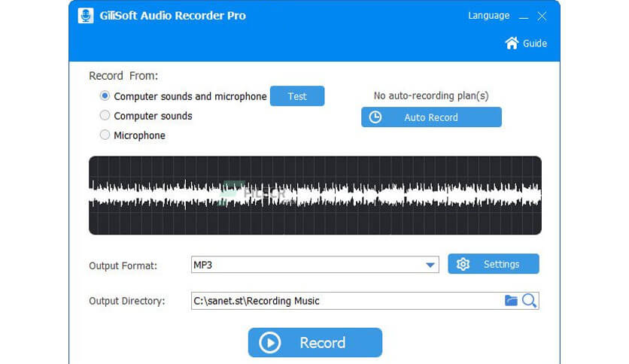This screenshot has width=629, height=364.
Task: Open the Language menu
Action: pyautogui.click(x=488, y=16)
